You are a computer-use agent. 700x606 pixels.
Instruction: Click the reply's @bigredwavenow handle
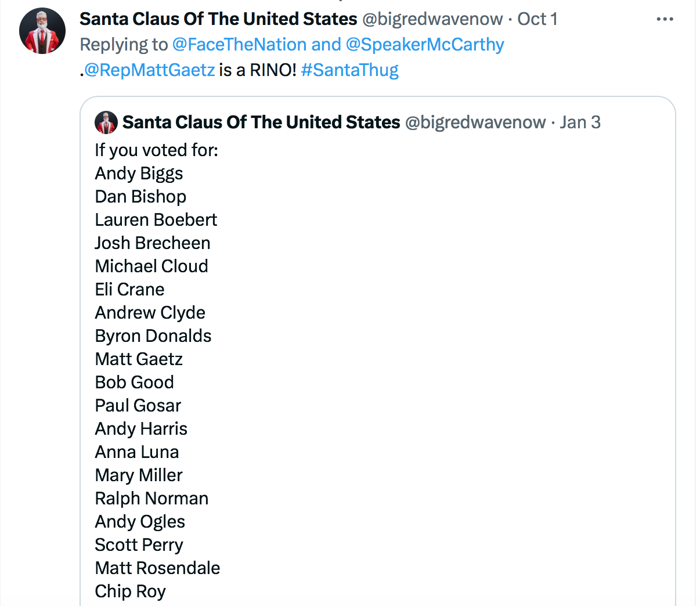[x=432, y=19]
